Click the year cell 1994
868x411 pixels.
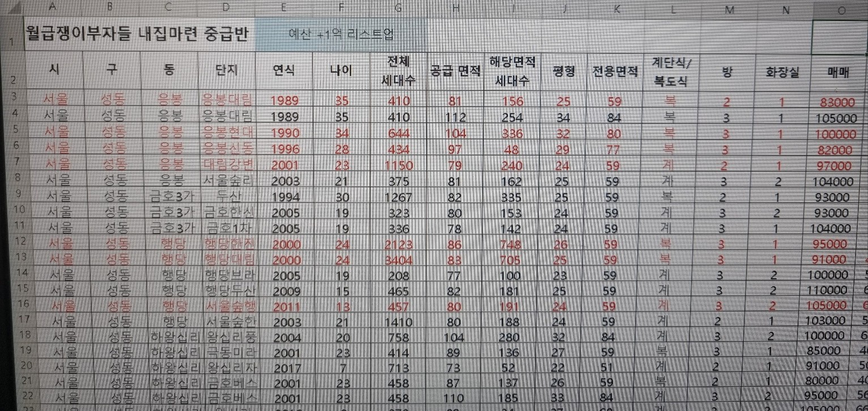[286, 198]
